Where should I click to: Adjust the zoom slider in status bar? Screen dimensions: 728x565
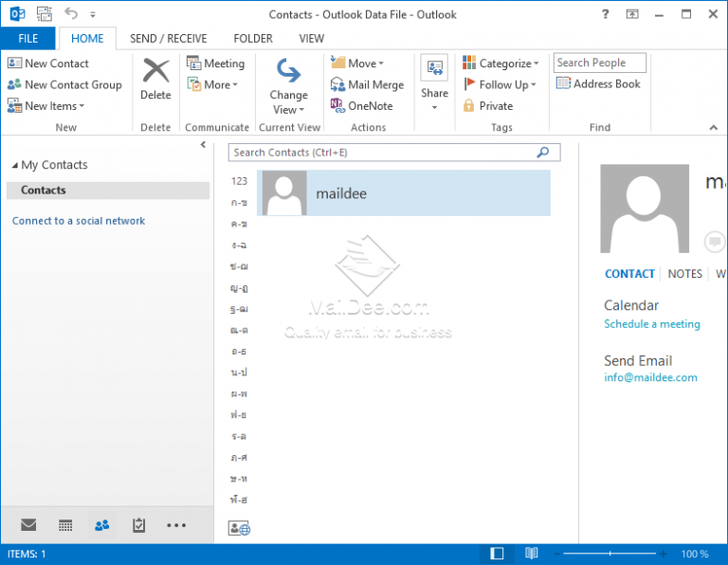pos(609,554)
